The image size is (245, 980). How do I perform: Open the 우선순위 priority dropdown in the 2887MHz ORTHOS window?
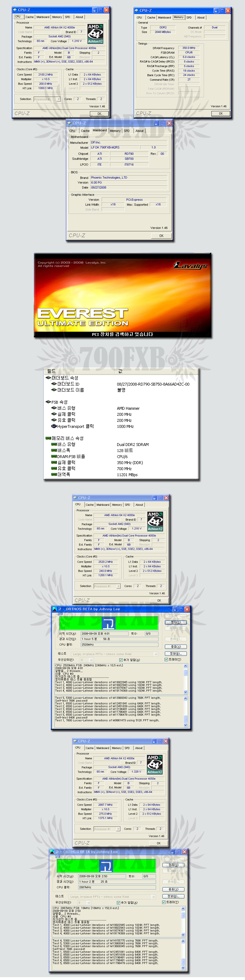click(x=89, y=902)
